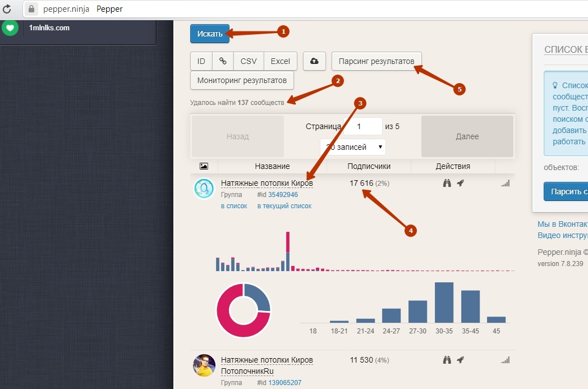Click the image column header icon
Image resolution: width=588 pixels, height=389 pixels.
pyautogui.click(x=204, y=166)
